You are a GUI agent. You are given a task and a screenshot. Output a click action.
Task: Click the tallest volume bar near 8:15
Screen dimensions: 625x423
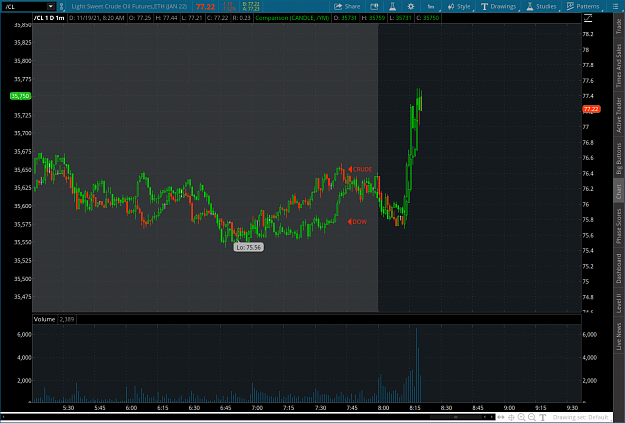(x=417, y=365)
